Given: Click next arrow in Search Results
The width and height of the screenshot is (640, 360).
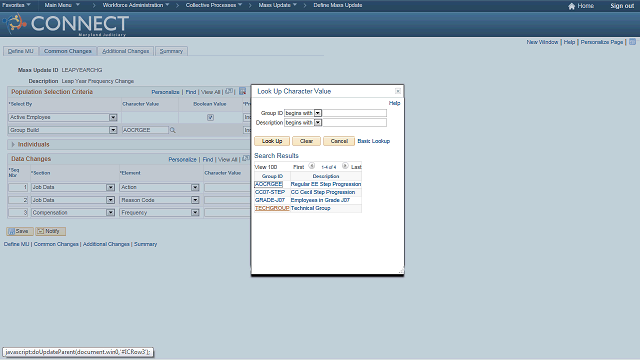Looking at the screenshot, I should point(345,166).
